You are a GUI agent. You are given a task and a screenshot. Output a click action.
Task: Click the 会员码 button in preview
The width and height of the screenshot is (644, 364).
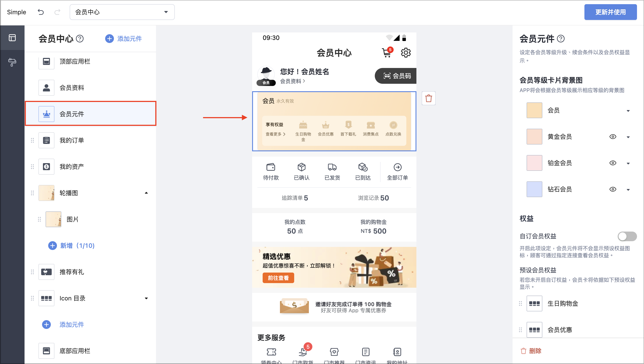tap(396, 76)
